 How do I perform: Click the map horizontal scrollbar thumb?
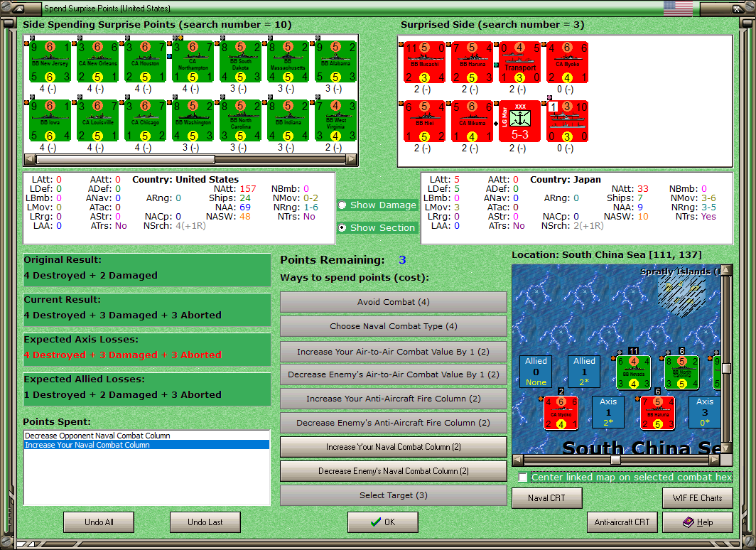point(615,460)
